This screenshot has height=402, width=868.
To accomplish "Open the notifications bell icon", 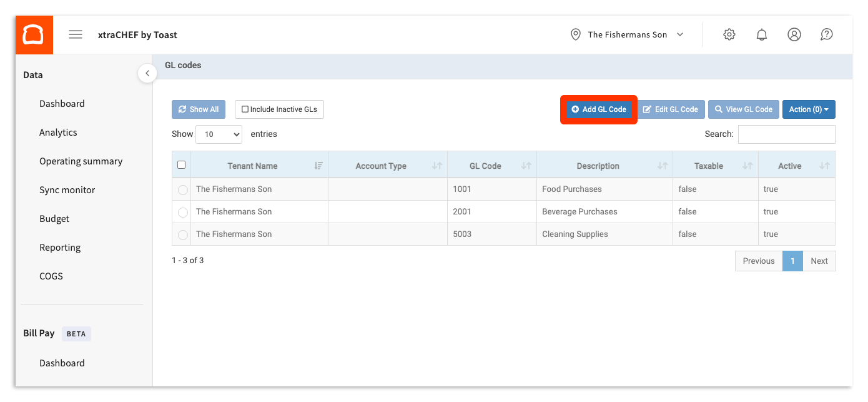I will [x=761, y=34].
